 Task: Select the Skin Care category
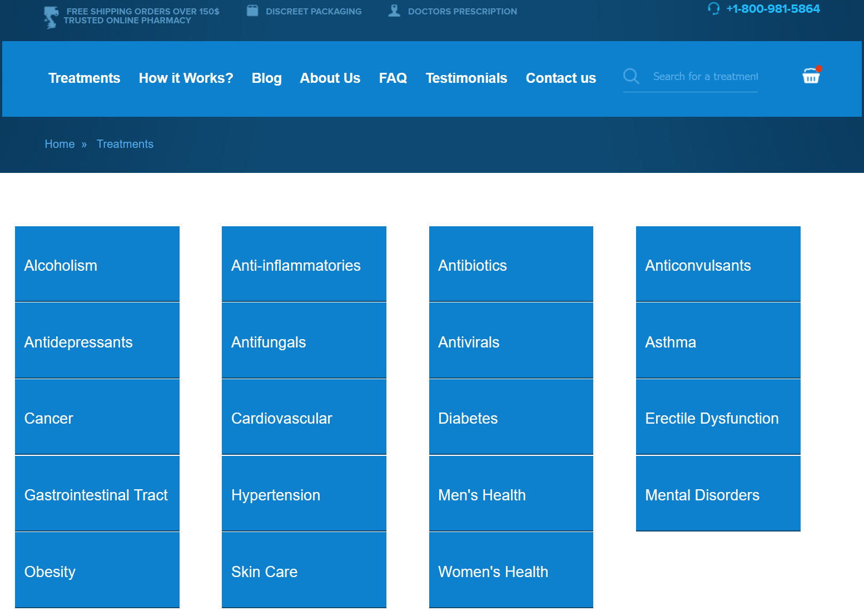pyautogui.click(x=304, y=572)
